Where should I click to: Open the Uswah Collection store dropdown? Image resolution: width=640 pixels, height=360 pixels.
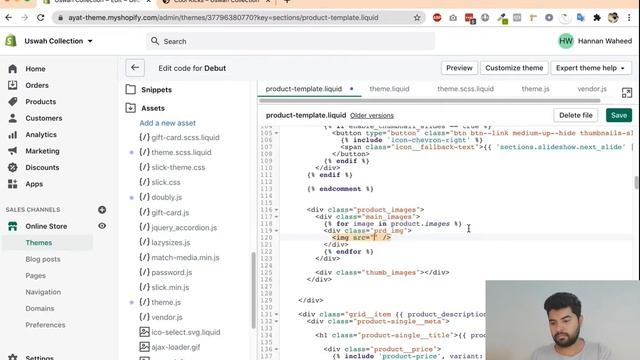[58, 41]
